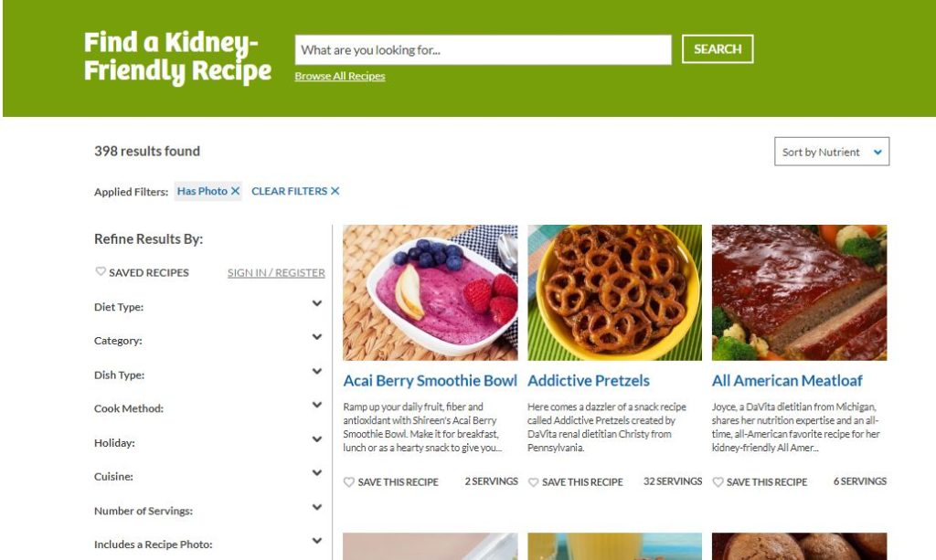Expand the Cook Method filter

pyautogui.click(x=317, y=405)
